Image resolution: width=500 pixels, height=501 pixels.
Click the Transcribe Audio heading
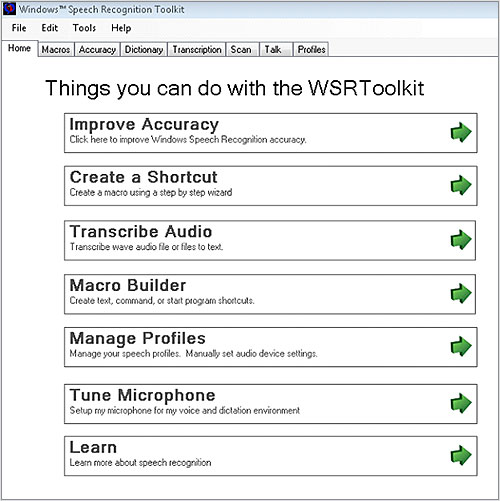[x=141, y=232]
